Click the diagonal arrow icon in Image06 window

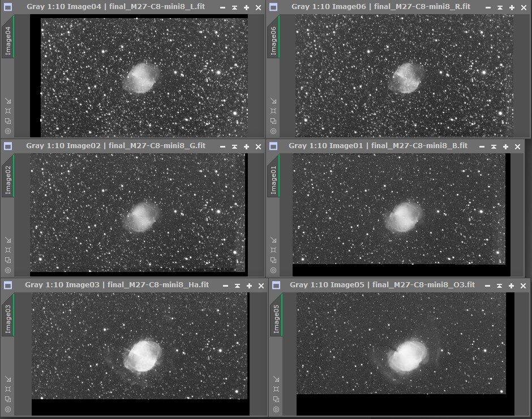[x=273, y=101]
